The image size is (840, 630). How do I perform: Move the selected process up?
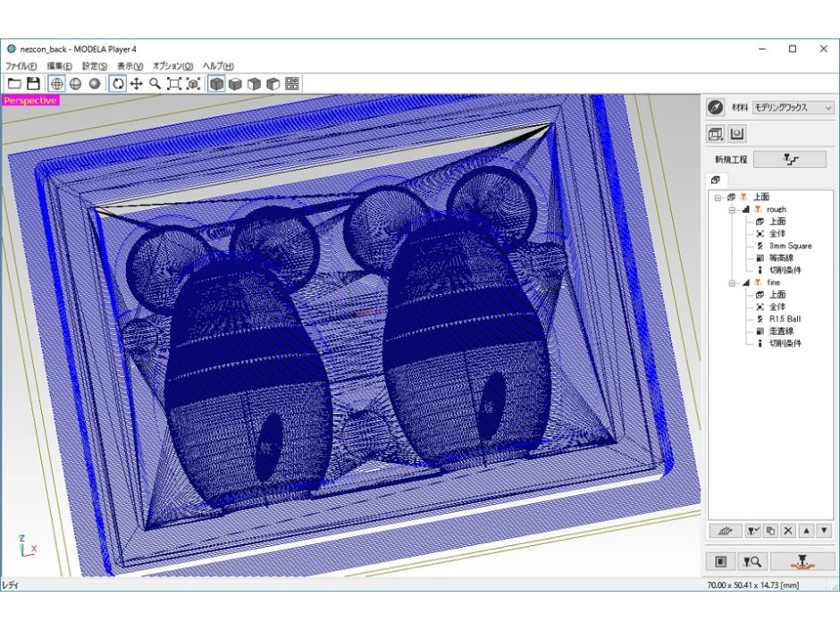coord(806,531)
